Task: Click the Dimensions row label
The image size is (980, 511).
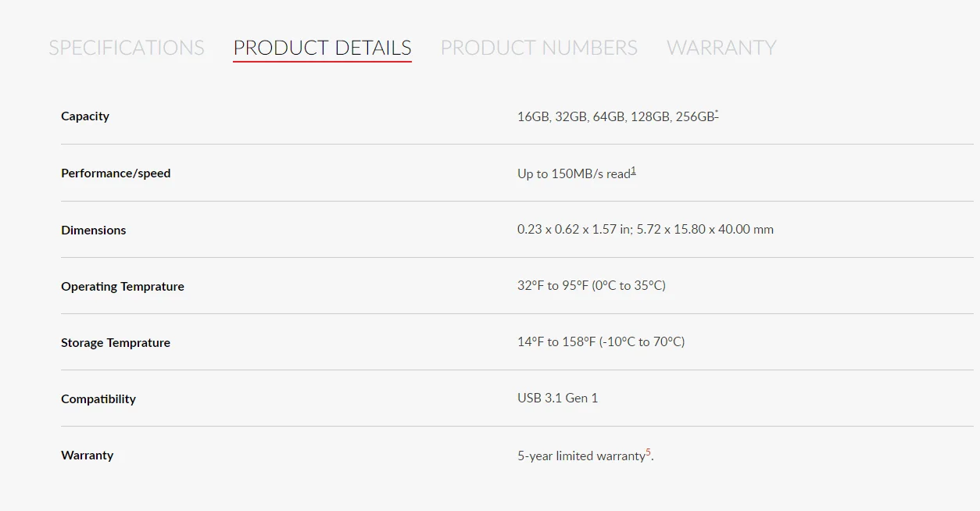Action: click(x=93, y=230)
